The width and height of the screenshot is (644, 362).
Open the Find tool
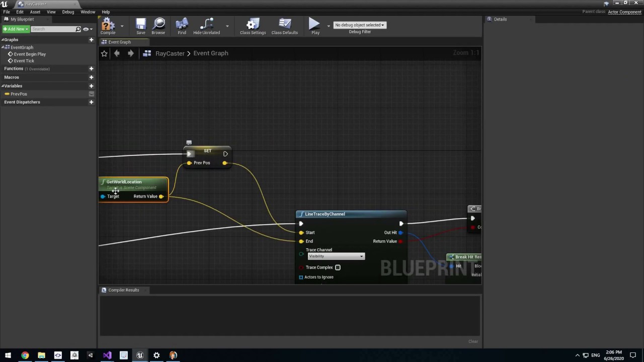click(x=182, y=27)
